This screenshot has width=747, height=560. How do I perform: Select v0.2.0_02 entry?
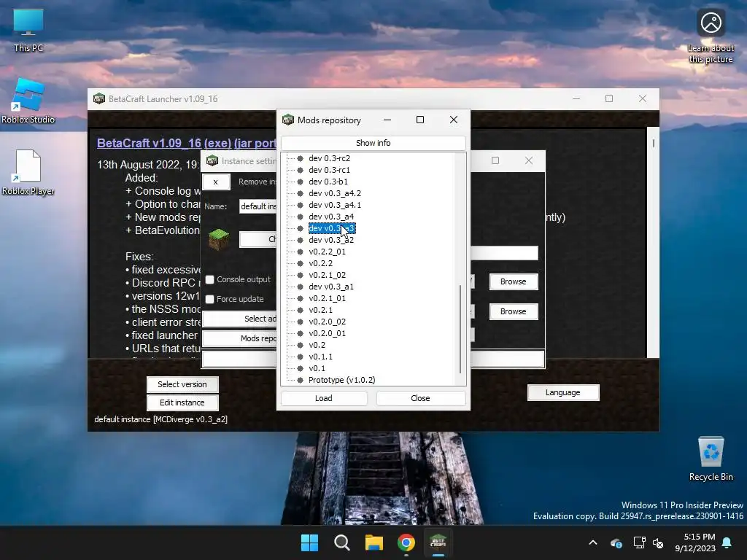(328, 322)
